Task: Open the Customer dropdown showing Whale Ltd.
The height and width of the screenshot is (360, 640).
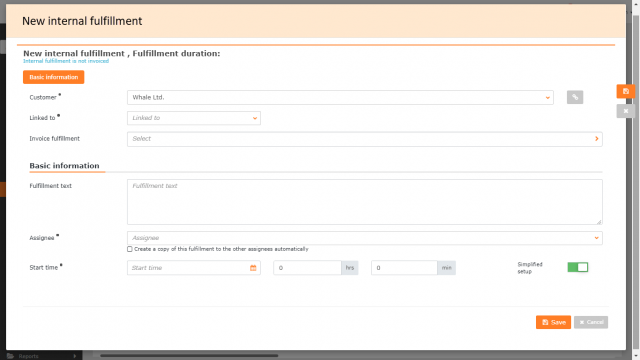Action: click(340, 98)
